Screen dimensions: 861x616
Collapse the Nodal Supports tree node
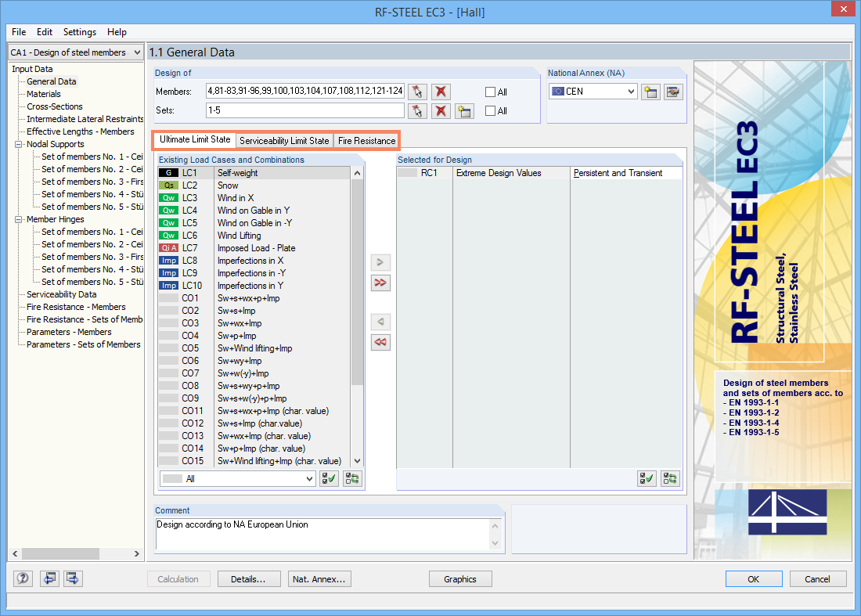click(x=18, y=144)
